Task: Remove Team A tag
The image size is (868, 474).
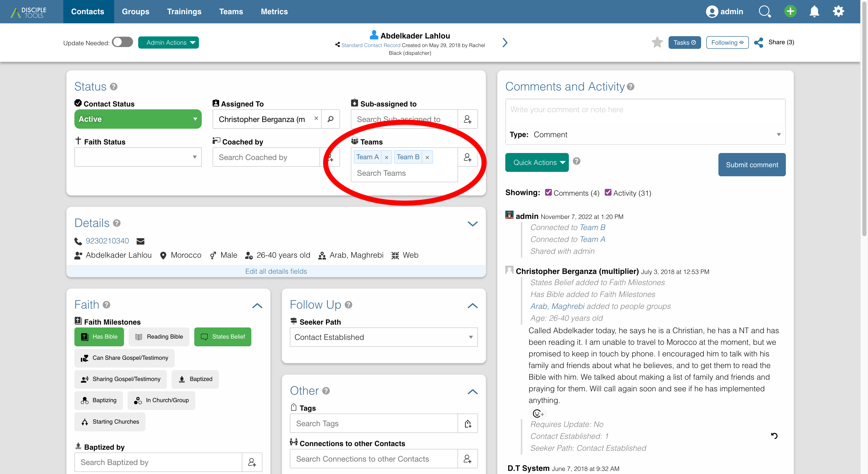Action: pos(386,157)
